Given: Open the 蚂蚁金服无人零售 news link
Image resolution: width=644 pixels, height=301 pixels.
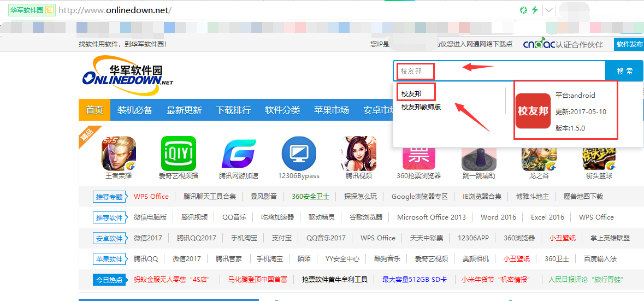Looking at the screenshot, I should pyautogui.click(x=172, y=280).
